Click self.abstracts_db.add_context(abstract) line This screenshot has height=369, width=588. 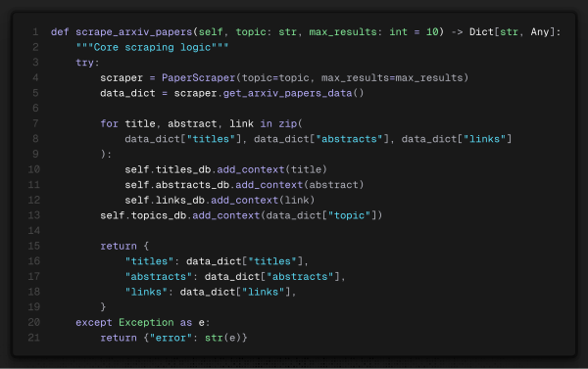(x=244, y=185)
